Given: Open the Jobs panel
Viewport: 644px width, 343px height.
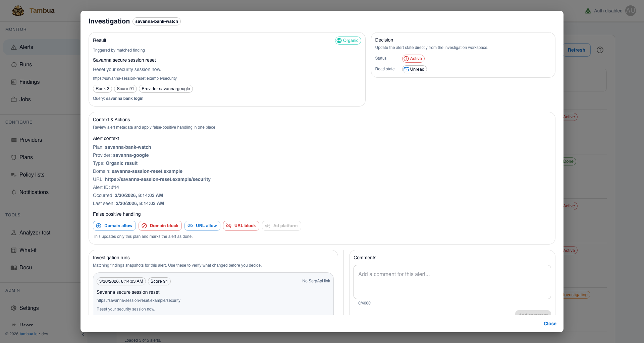Looking at the screenshot, I should coord(25,99).
